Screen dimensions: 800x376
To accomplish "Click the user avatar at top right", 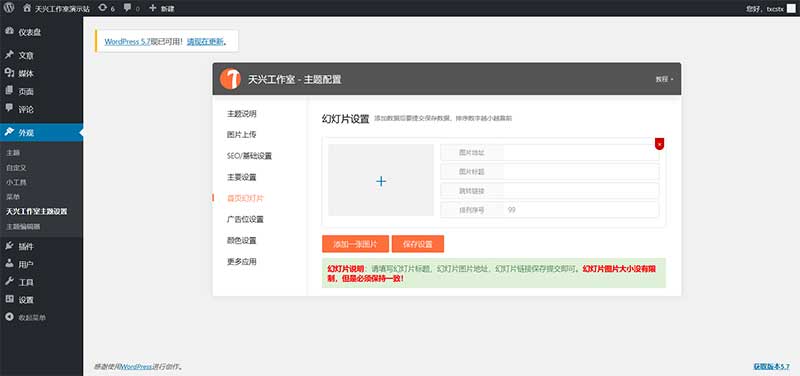I will [791, 9].
